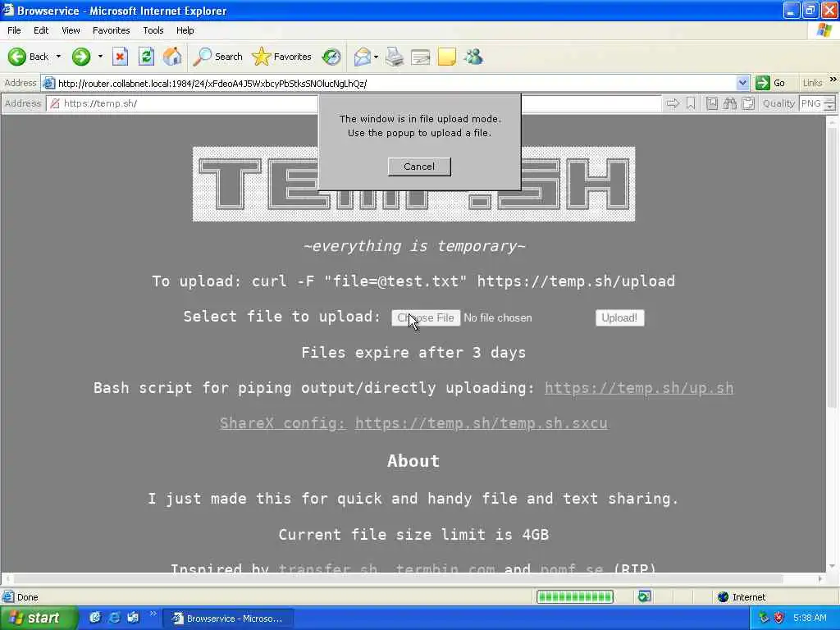This screenshot has width=840, height=630.
Task: Launch Internet Explorer from Quick Launch
Action: [x=114, y=618]
